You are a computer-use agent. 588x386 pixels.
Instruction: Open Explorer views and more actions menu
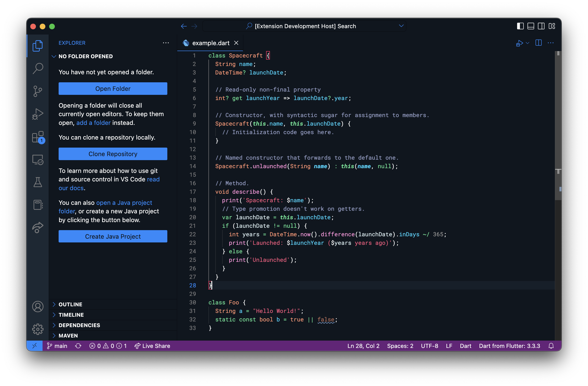(x=166, y=43)
